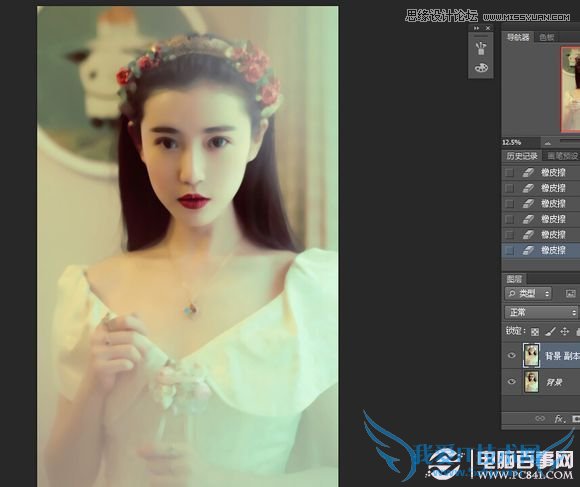Hide the 背景 layer
This screenshot has width=580, height=487.
click(512, 382)
